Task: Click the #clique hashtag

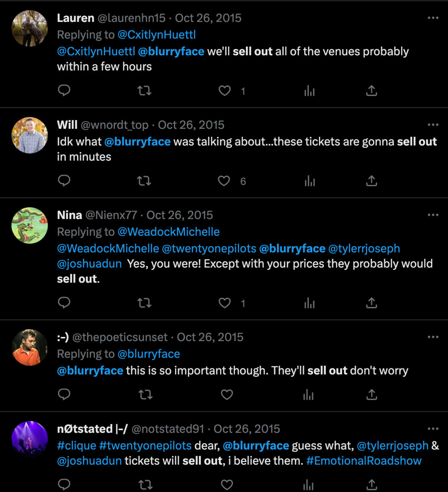Action: (76, 445)
